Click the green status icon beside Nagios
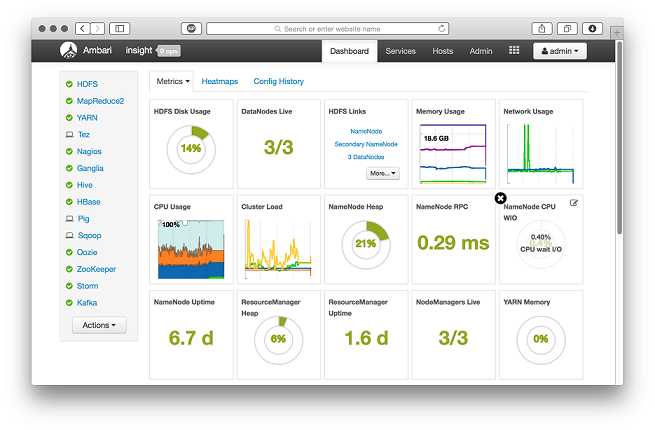 [69, 151]
